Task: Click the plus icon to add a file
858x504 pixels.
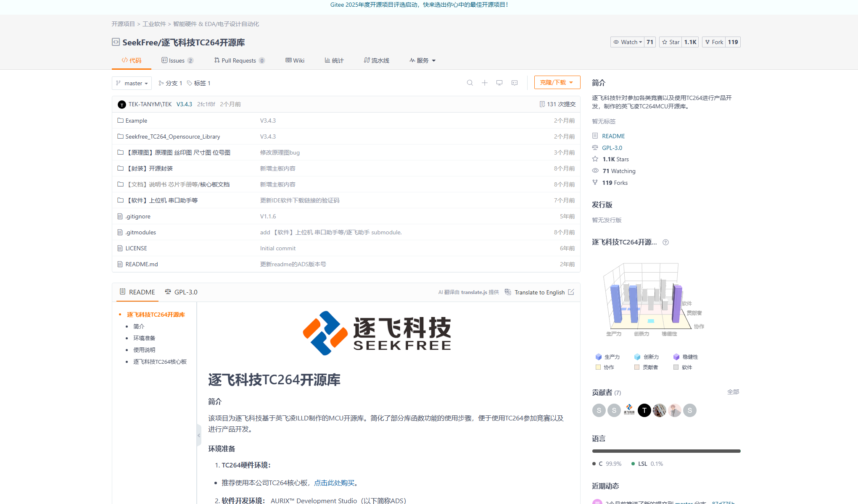Action: click(x=484, y=83)
